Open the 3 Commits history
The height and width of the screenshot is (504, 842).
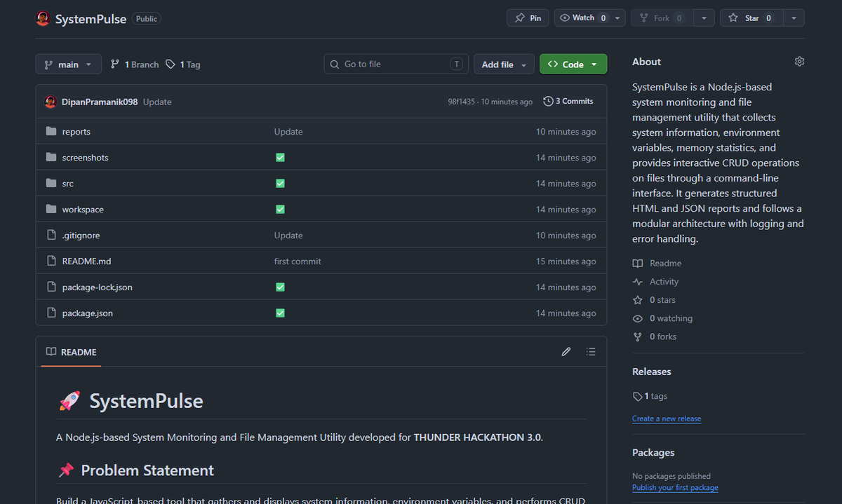(x=568, y=102)
